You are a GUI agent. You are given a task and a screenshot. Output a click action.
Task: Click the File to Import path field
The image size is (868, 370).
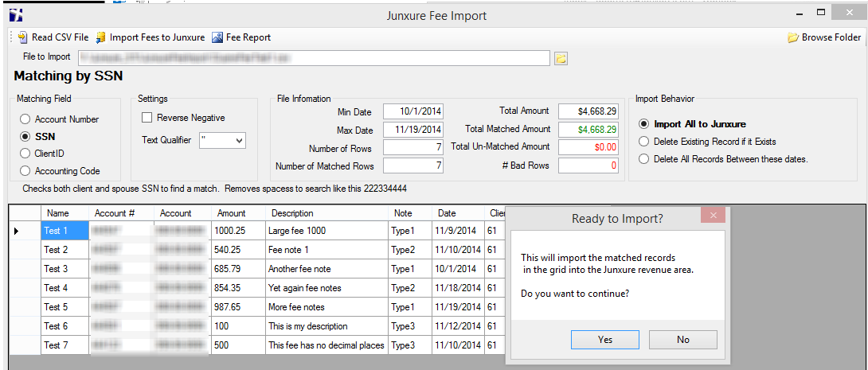pyautogui.click(x=314, y=57)
